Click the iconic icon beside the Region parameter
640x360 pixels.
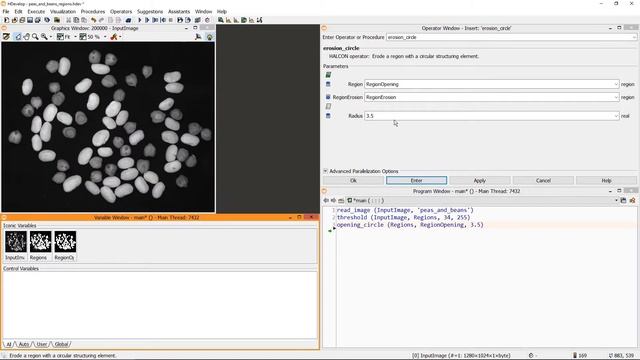pyautogui.click(x=328, y=84)
